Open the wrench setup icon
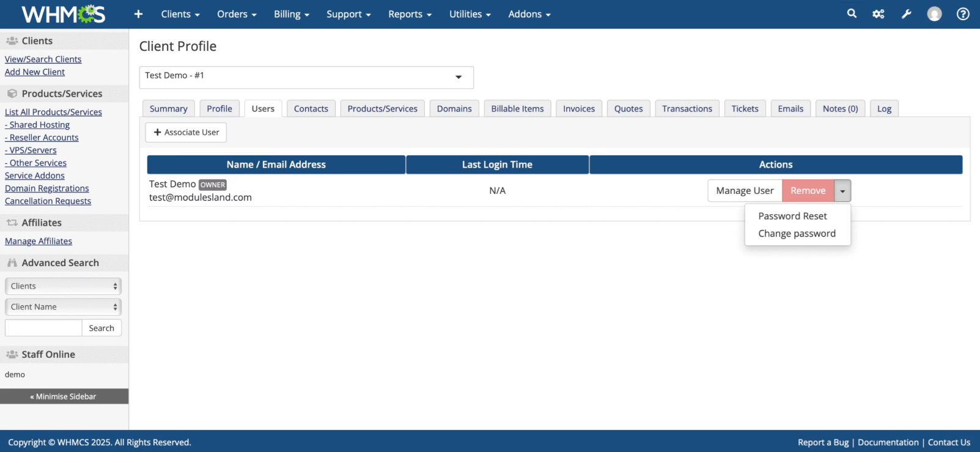Screen dimensions: 980x452 907,14
